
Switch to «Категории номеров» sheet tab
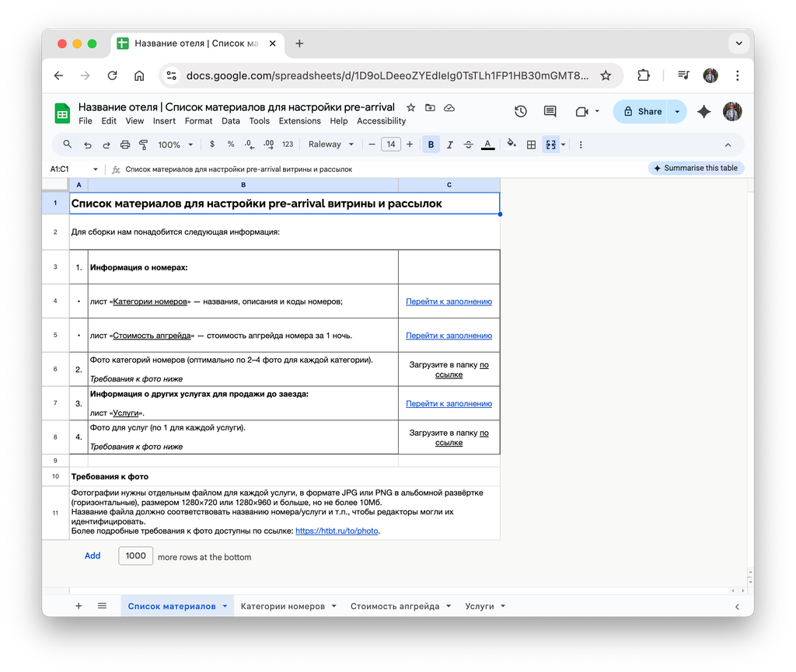(x=283, y=606)
